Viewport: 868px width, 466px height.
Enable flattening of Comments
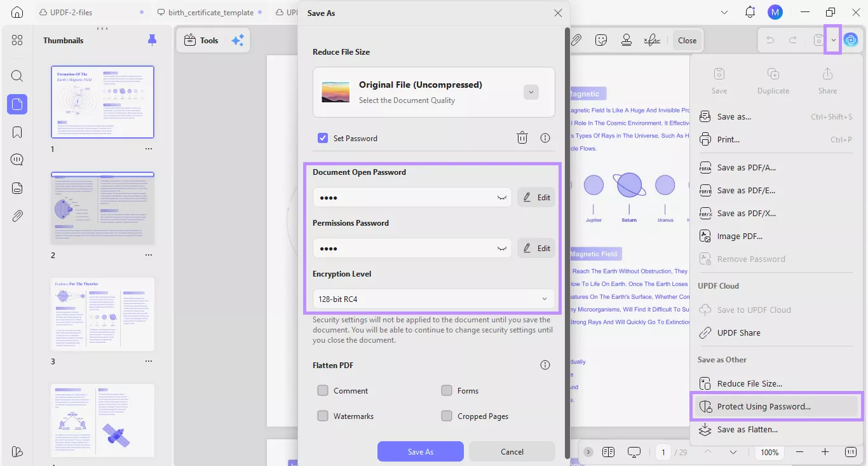[323, 390]
